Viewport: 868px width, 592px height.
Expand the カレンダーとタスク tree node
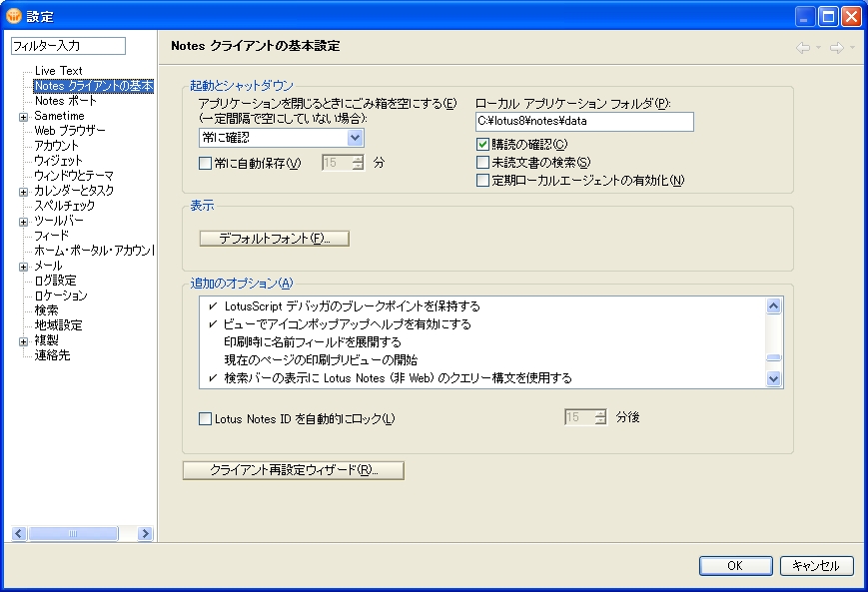[23, 191]
